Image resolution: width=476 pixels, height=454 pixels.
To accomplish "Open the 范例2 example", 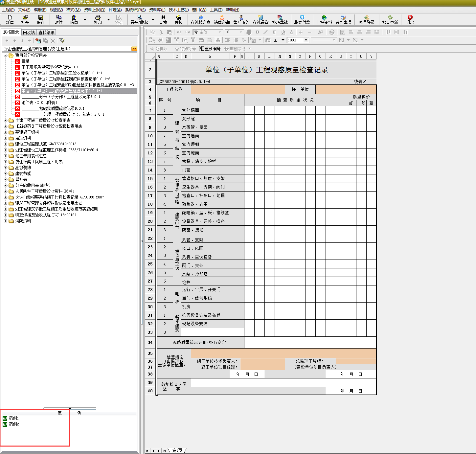I will tap(14, 424).
